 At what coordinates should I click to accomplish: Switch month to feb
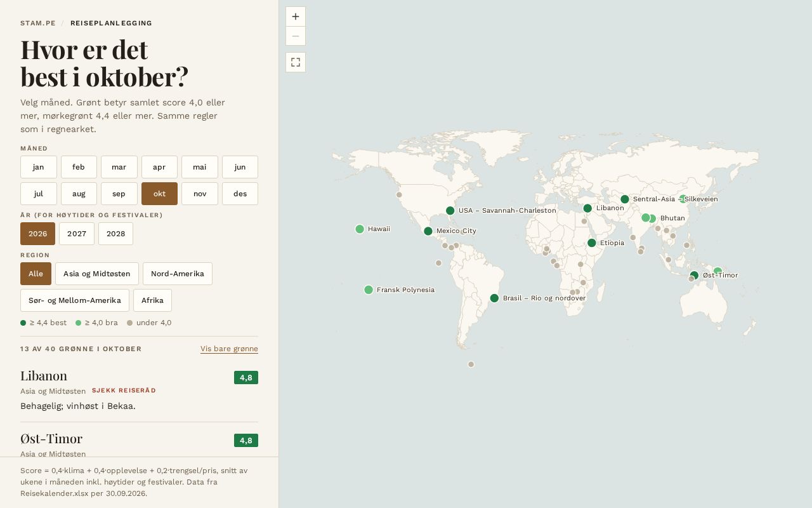(79, 167)
